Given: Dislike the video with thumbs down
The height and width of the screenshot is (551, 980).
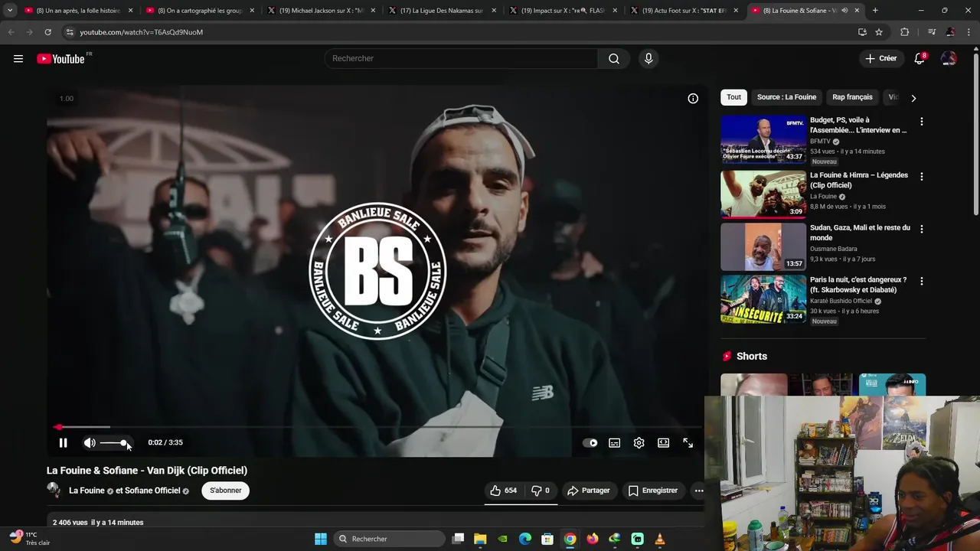Looking at the screenshot, I should coord(541,491).
